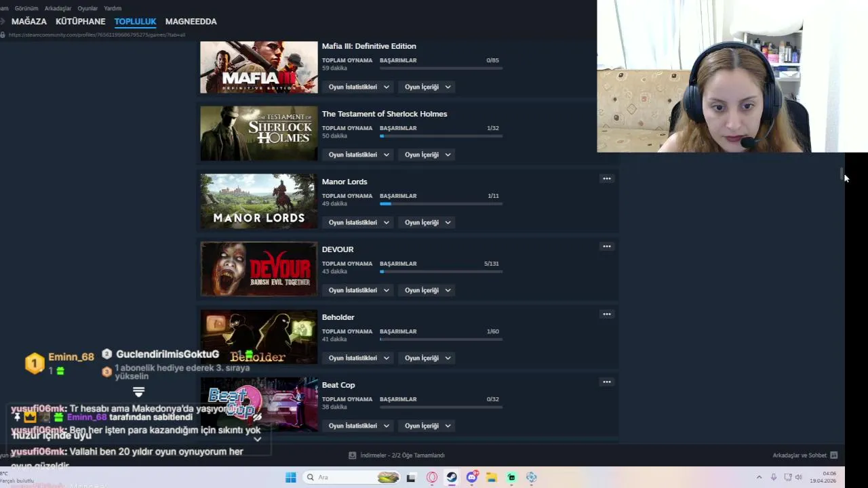Expand Oyun İçeriği for Manor Lords
The width and height of the screenshot is (868, 488).
(x=427, y=222)
